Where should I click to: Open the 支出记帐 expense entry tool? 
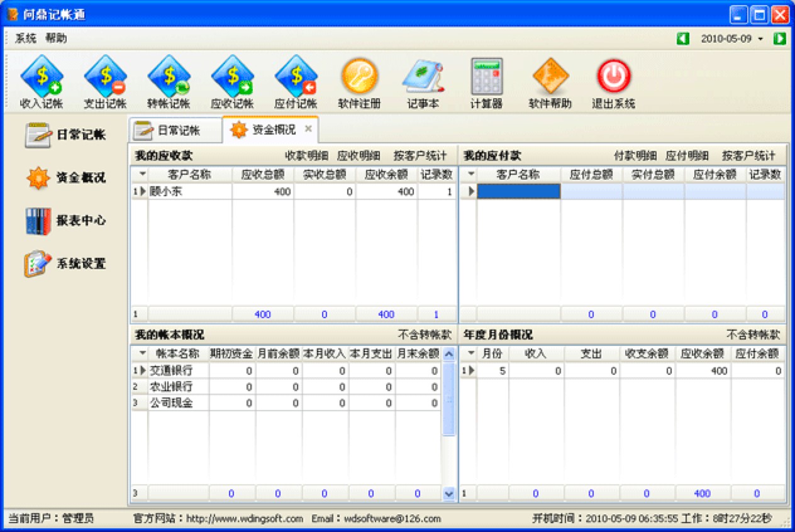point(105,82)
